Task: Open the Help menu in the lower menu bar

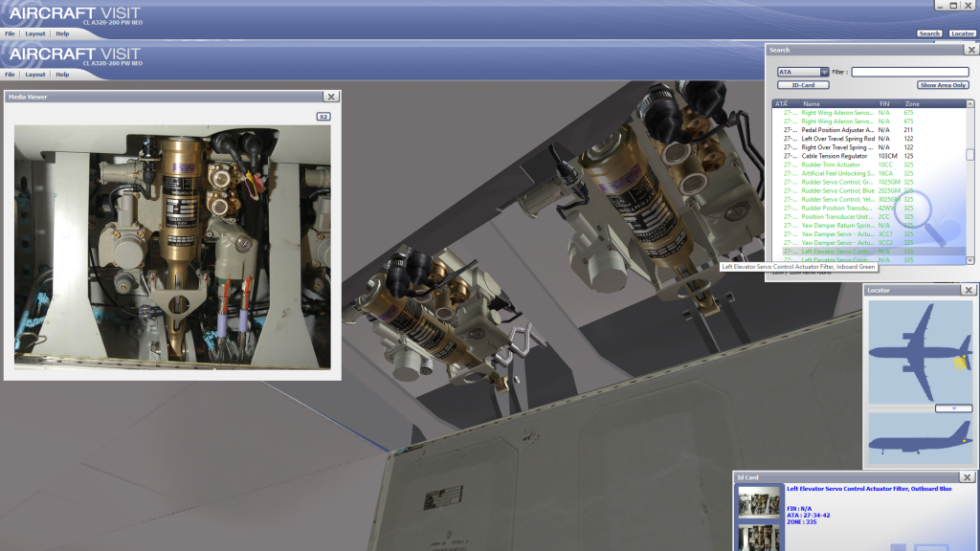Action: tap(62, 75)
